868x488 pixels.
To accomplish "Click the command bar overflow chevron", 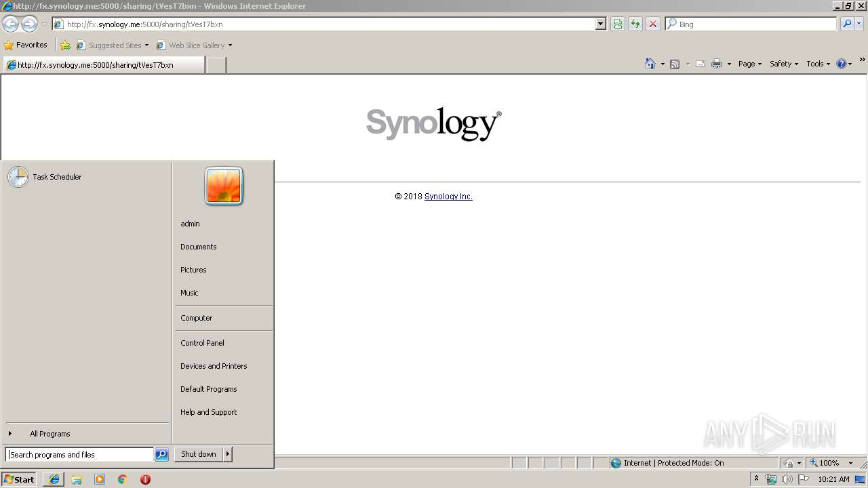I will [x=862, y=60].
